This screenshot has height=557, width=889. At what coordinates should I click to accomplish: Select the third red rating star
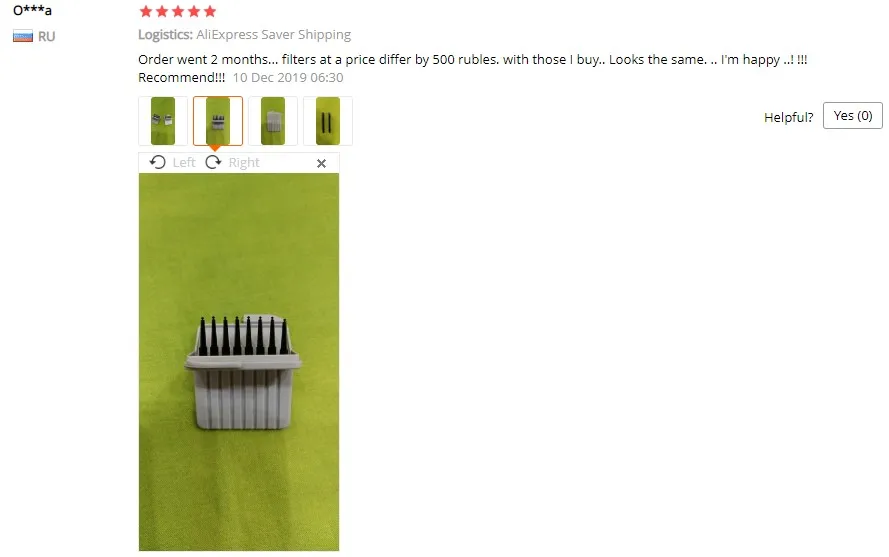pyautogui.click(x=178, y=11)
